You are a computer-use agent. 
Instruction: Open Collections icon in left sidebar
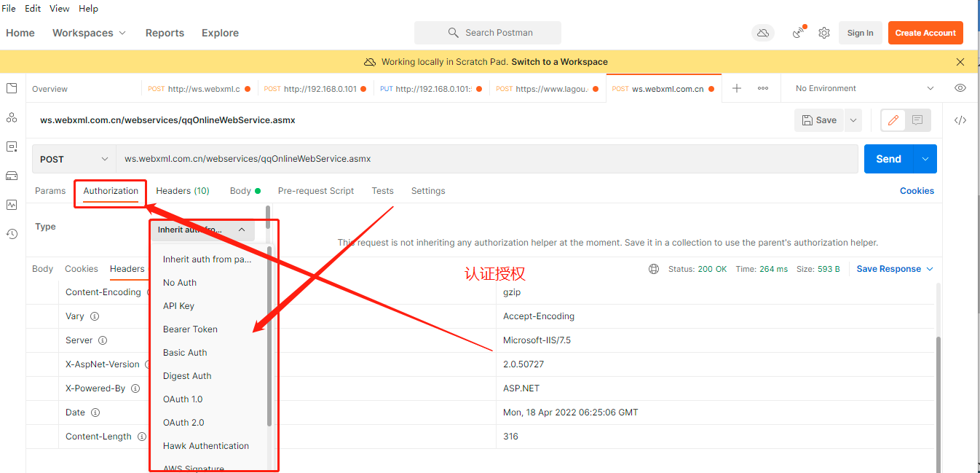coord(12,88)
